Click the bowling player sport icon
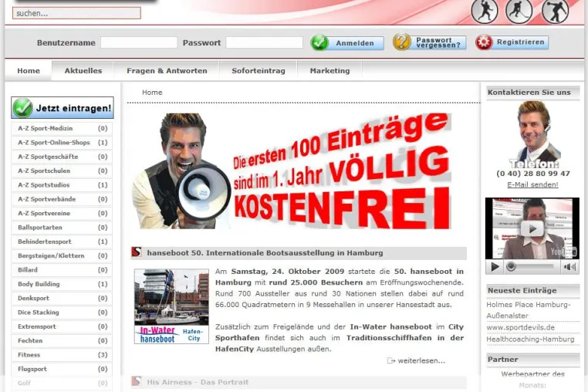The width and height of the screenshot is (588, 392). [555, 11]
